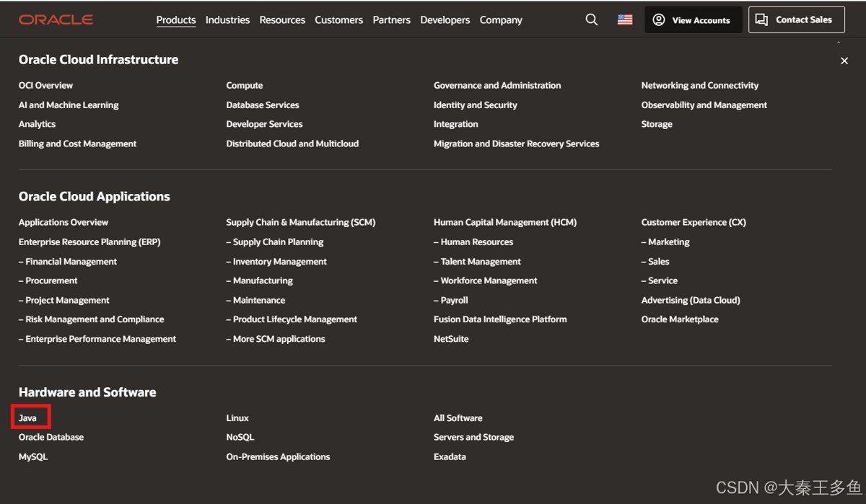Open the MySQL link
Image resolution: width=866 pixels, height=504 pixels.
pos(33,457)
